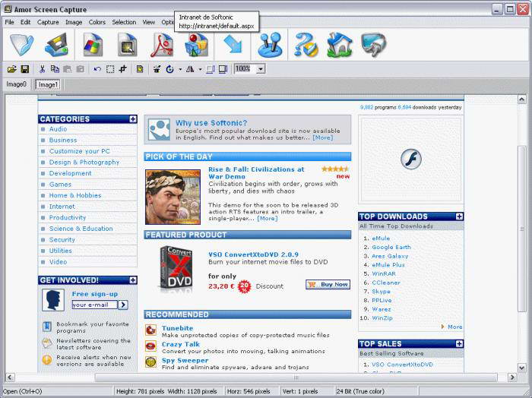Viewport: 532px width, 398px height.
Task: Expand the CATEGORIES panel plus button
Action: [133, 119]
